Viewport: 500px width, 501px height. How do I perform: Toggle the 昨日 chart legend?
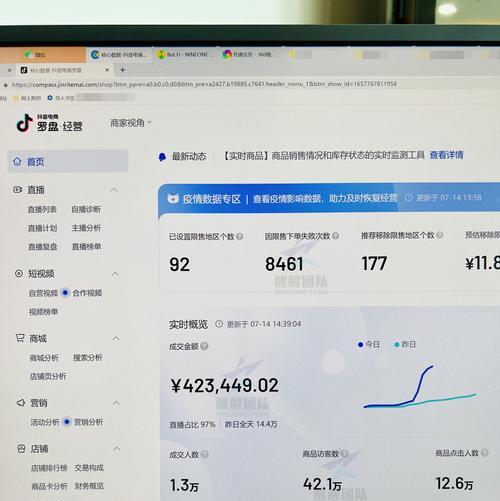pyautogui.click(x=405, y=344)
